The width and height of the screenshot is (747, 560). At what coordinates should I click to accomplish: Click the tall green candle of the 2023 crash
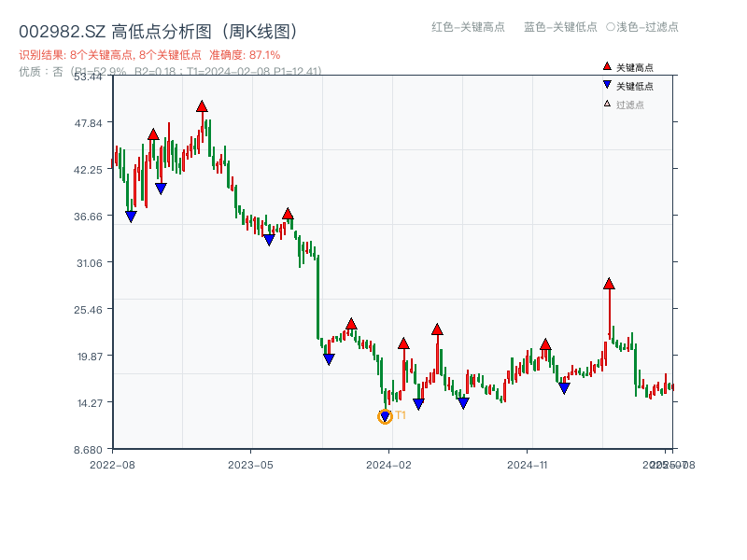[x=318, y=297]
